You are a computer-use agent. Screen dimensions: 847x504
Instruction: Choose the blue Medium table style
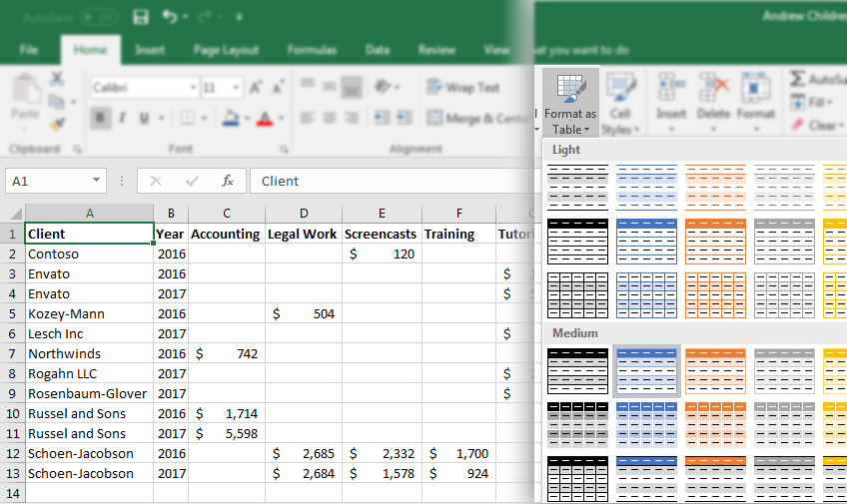(646, 371)
